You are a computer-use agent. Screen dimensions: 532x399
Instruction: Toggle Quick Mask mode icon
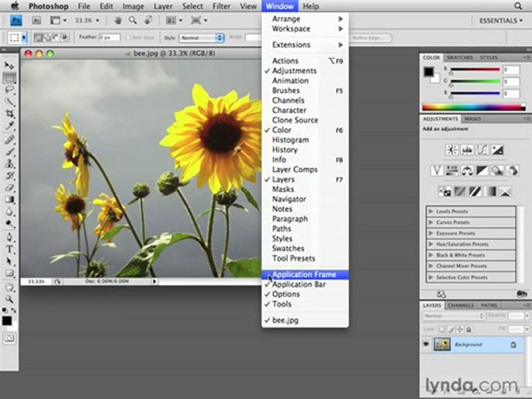[x=9, y=338]
